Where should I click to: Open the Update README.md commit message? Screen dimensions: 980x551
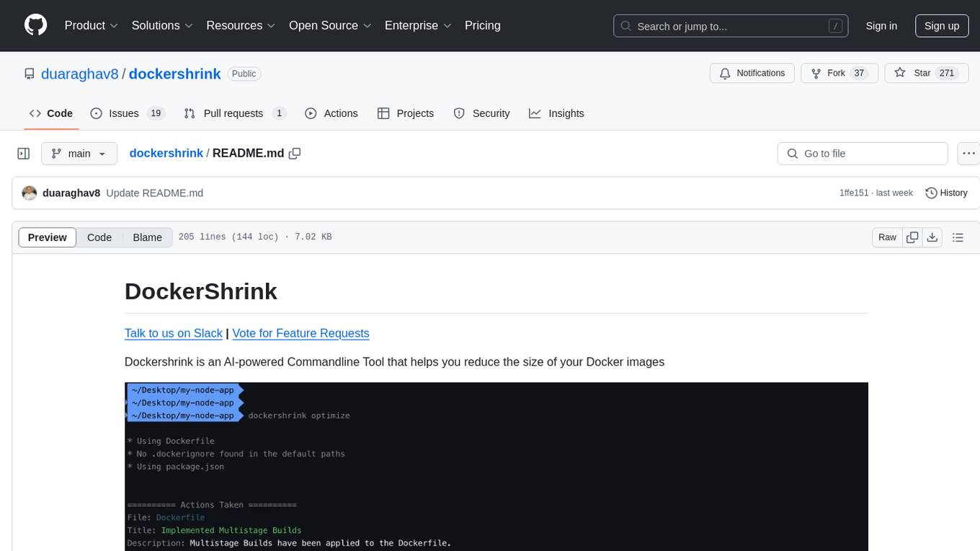154,193
